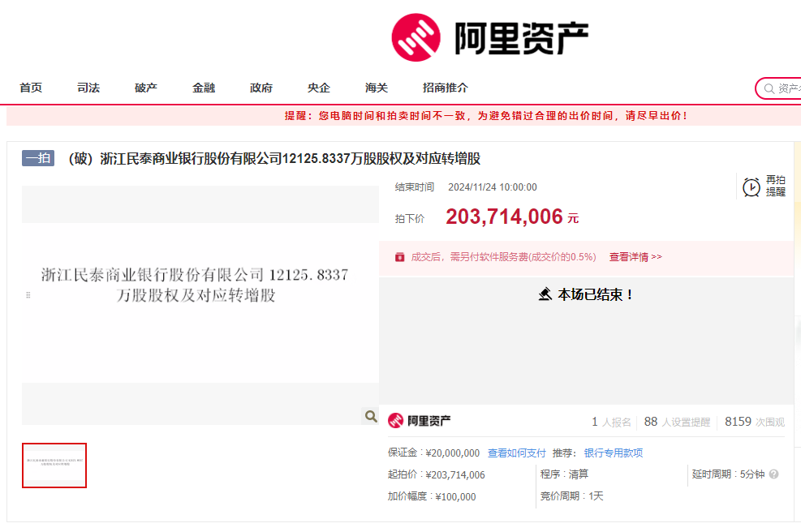
Task: Open the 司法 navigation item
Action: coord(88,88)
